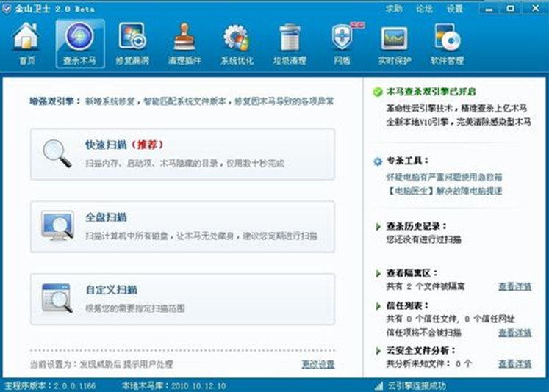Click the 木马查杀双引擎已开启 status text

tap(431, 92)
